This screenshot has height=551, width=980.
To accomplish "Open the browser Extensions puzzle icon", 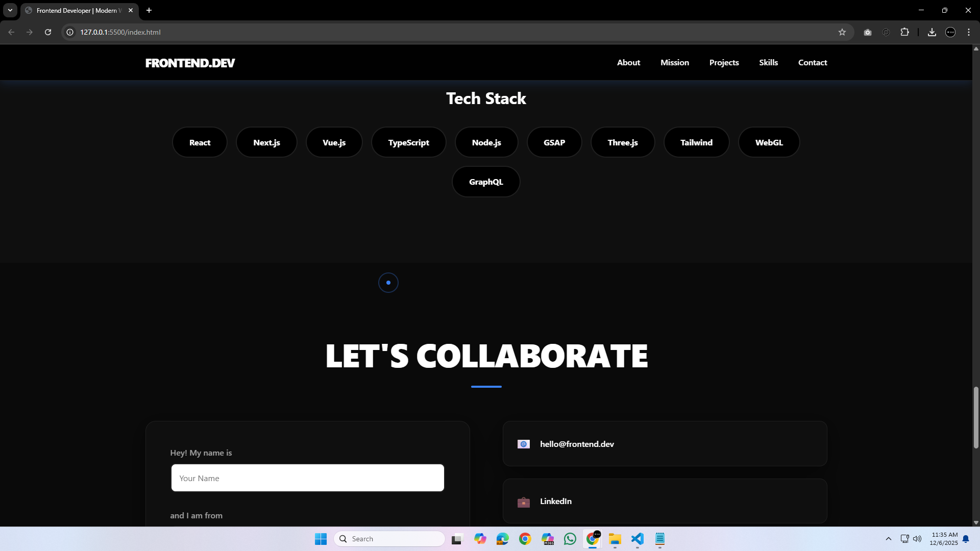I will (x=905, y=32).
